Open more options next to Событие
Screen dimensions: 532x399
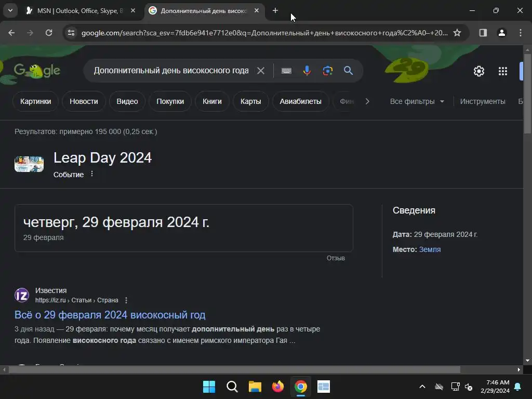(91, 174)
